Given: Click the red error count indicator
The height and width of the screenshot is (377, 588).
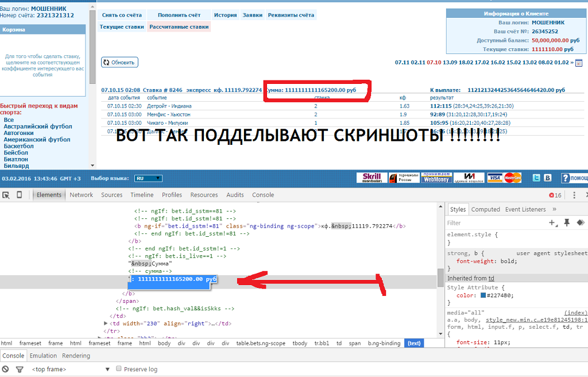Looking at the screenshot, I should (555, 195).
